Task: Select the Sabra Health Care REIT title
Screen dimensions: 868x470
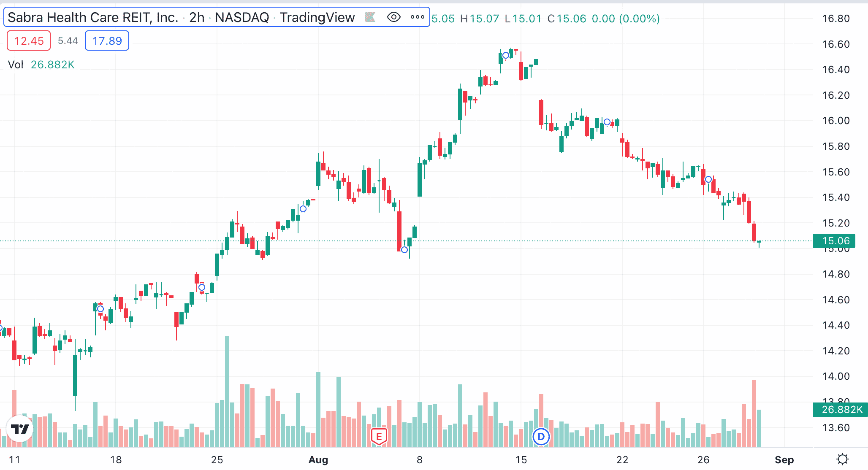Action: (93, 17)
